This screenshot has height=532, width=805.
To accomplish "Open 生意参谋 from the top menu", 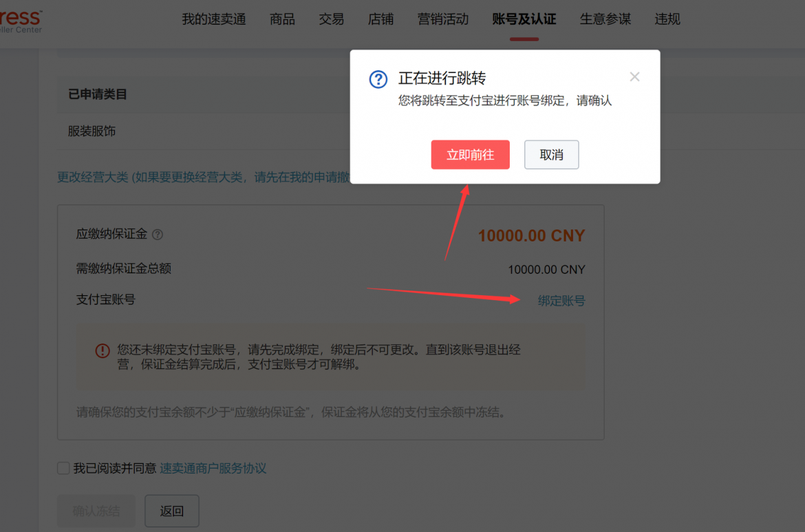I will coord(605,19).
